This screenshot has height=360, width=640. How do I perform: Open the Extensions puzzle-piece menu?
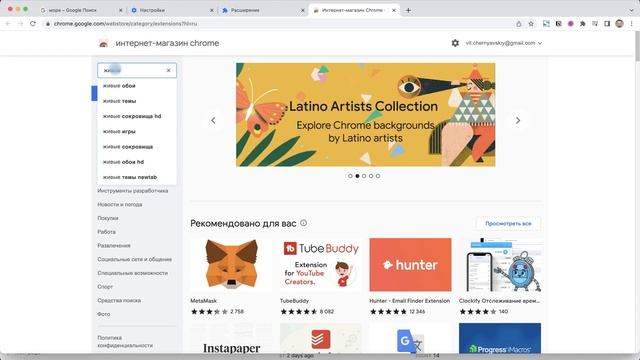click(582, 24)
